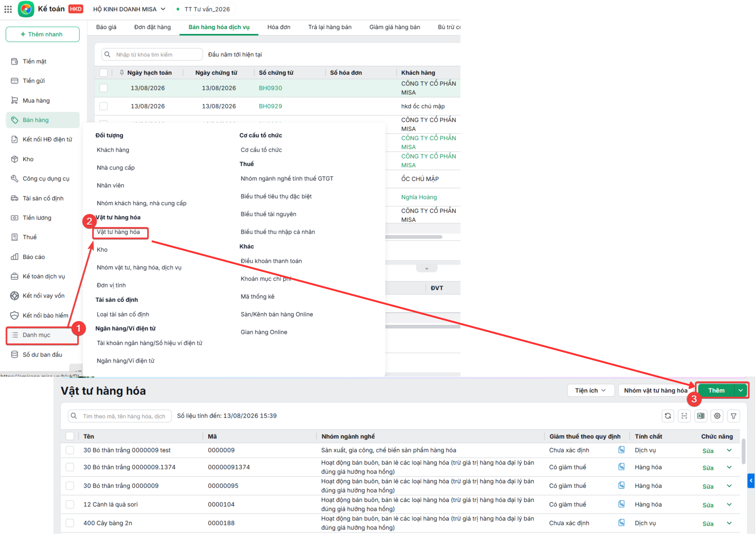
Task: Expand actions arrow for item code 00000091374
Action: (x=729, y=467)
